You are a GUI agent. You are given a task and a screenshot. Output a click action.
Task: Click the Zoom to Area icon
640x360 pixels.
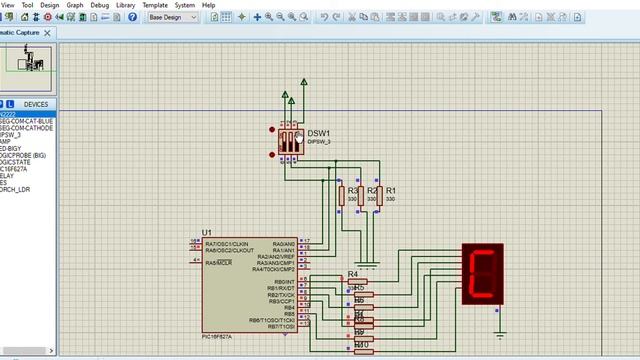tap(303, 17)
